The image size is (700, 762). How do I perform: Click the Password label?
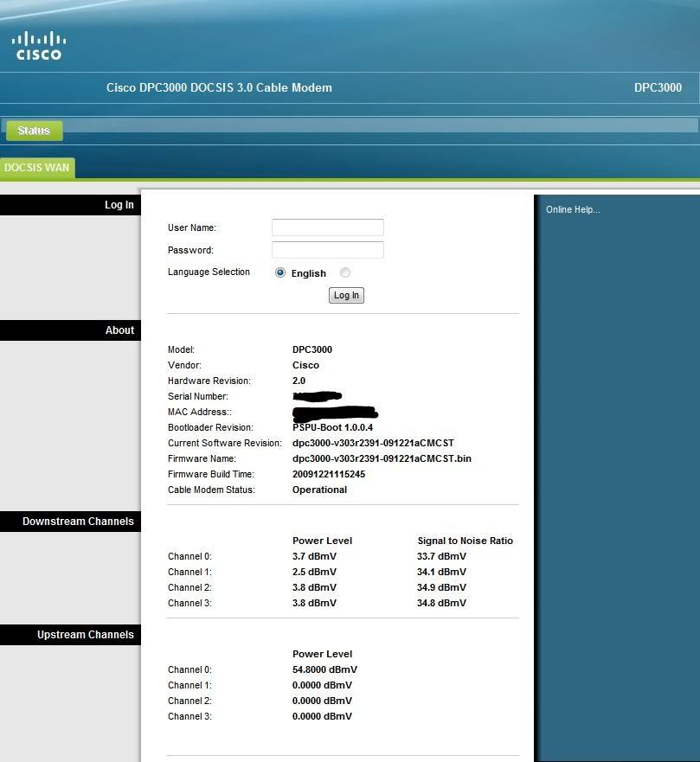pos(190,250)
